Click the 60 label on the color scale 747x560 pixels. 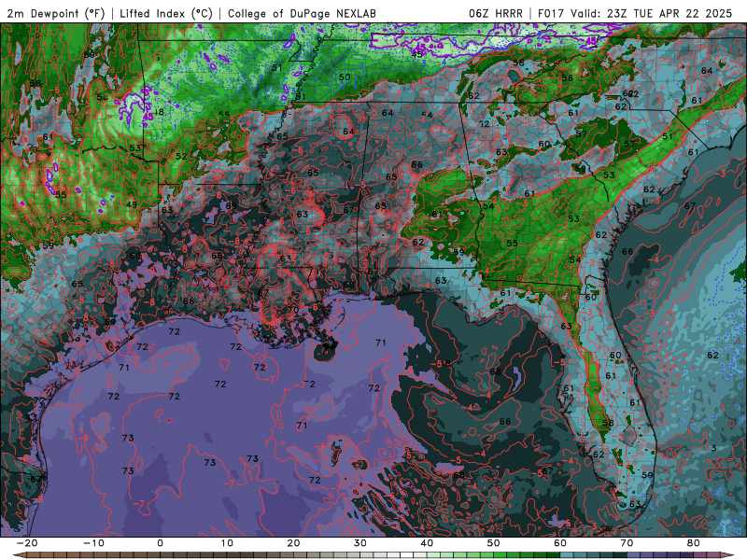coord(560,543)
